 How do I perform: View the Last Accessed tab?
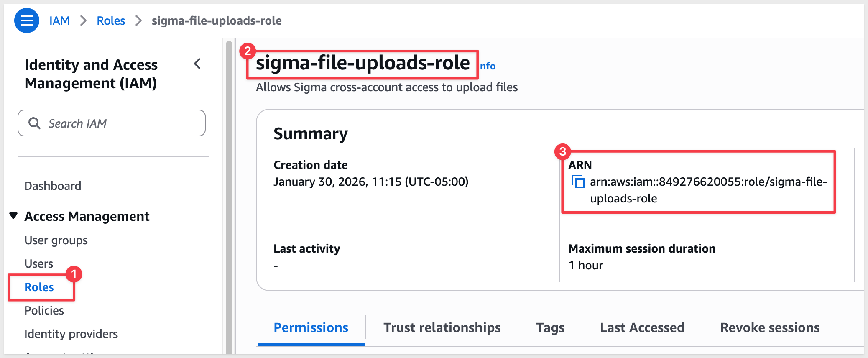click(x=642, y=327)
